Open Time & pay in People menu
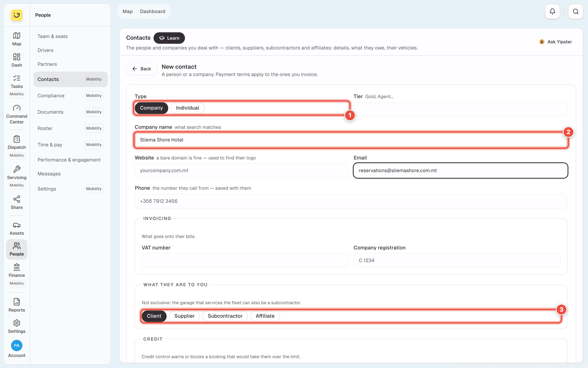Screen dimensions: 588x368 [x=70, y=145]
